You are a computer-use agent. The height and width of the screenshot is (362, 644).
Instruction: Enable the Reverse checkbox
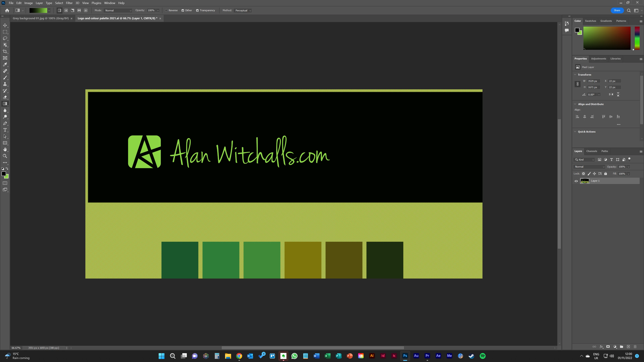167,11
